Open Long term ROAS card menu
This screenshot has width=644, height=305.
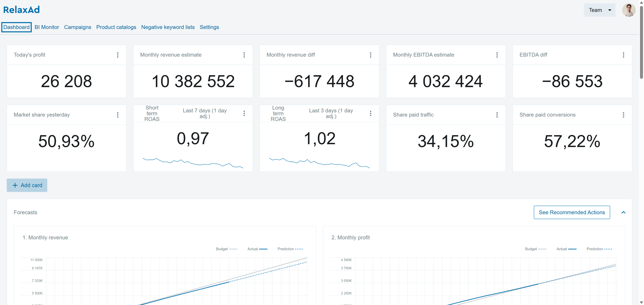371,113
